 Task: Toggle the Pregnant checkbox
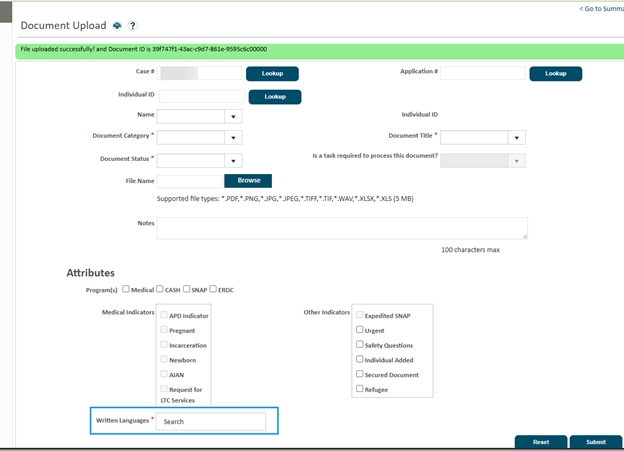click(164, 330)
